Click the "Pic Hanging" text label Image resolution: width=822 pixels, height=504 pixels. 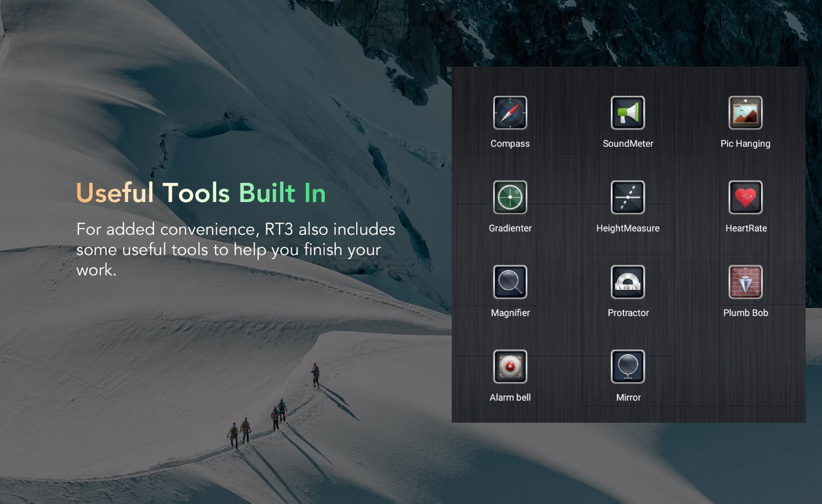coord(745,144)
